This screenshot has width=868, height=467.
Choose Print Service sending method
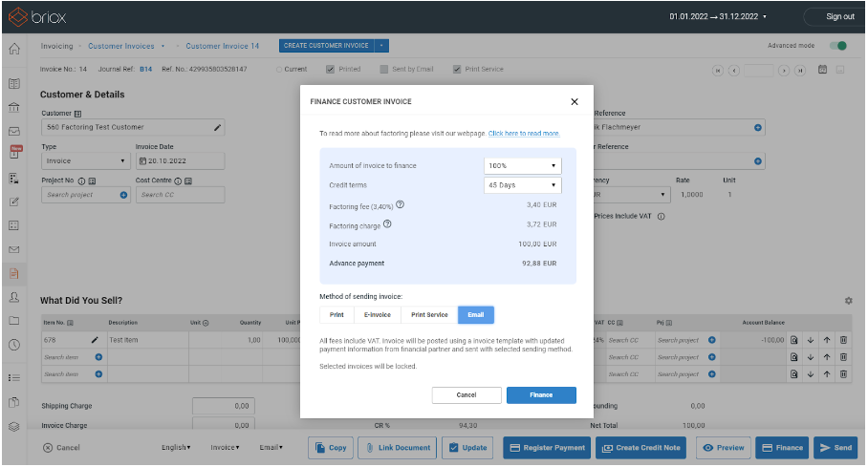tap(428, 314)
